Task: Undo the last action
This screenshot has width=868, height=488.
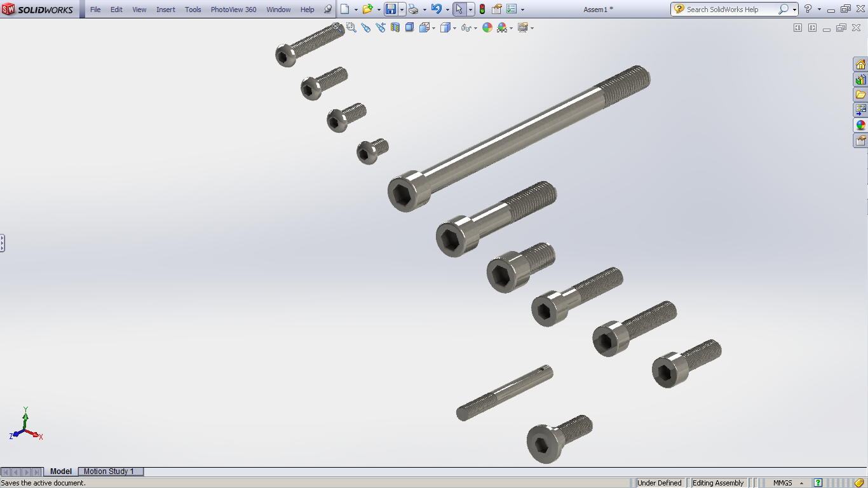Action: (x=436, y=9)
